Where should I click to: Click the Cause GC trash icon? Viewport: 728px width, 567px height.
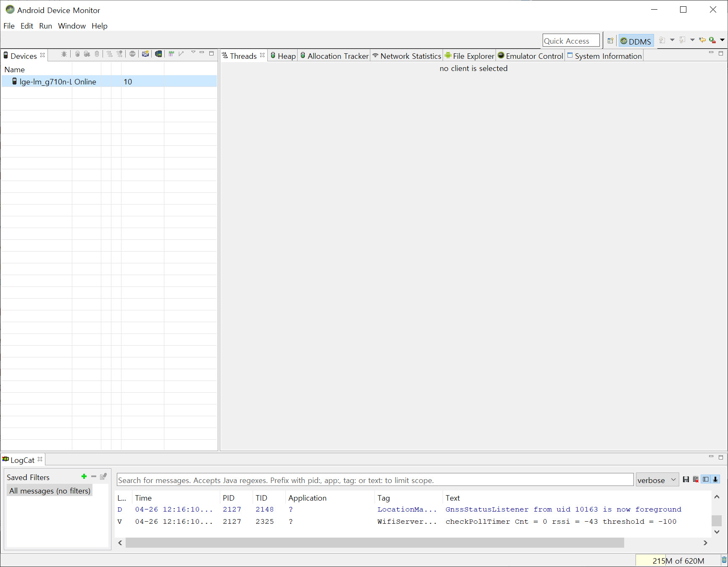tap(97, 54)
